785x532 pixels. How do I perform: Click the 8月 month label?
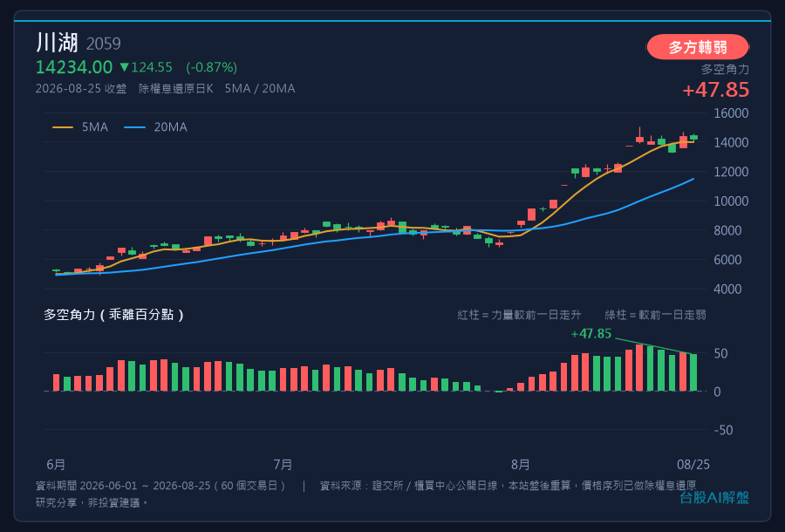tap(521, 465)
